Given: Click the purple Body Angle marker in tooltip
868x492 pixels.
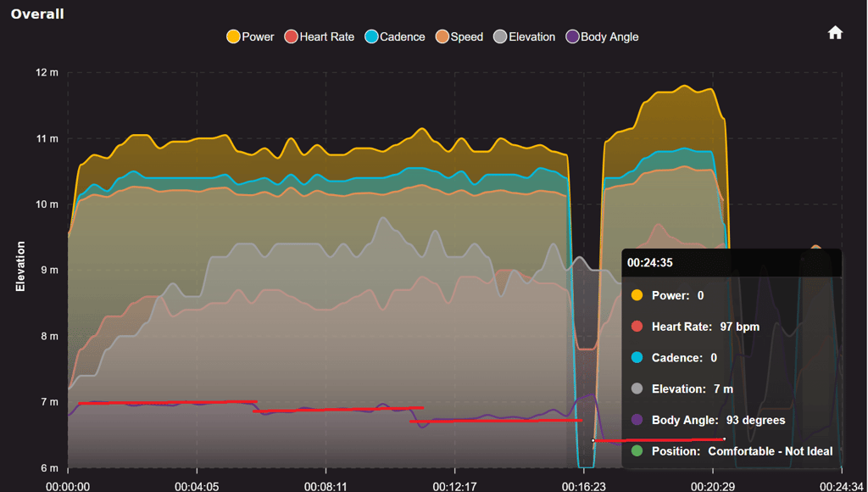Looking at the screenshot, I should coord(637,420).
